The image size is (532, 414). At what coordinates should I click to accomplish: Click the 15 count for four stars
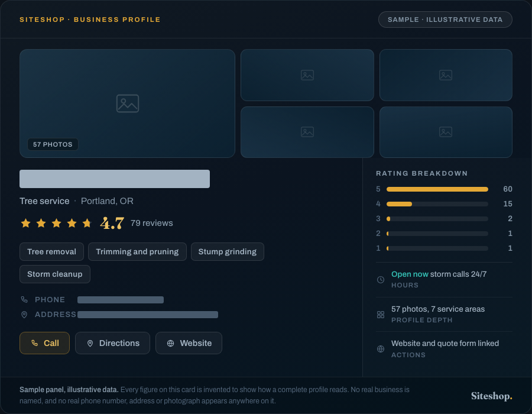click(508, 204)
